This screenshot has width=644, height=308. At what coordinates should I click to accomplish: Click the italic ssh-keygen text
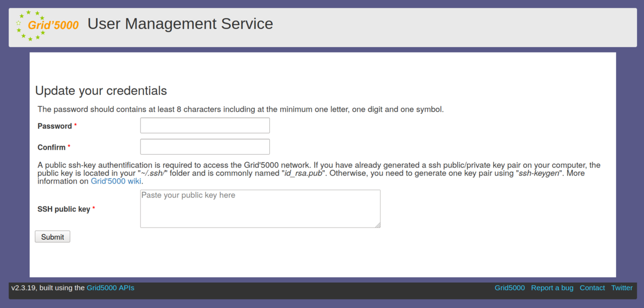point(538,173)
